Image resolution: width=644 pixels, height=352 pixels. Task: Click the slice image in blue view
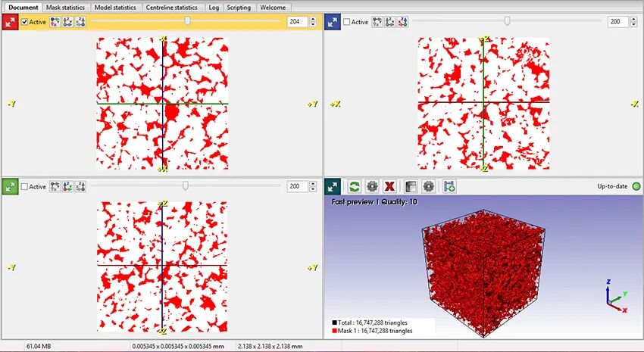[x=484, y=104]
